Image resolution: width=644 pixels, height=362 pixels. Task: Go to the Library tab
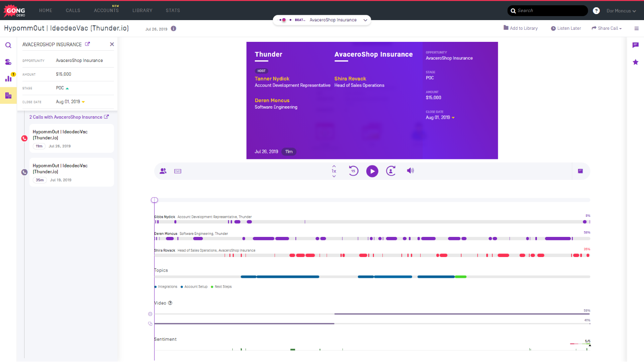(142, 10)
